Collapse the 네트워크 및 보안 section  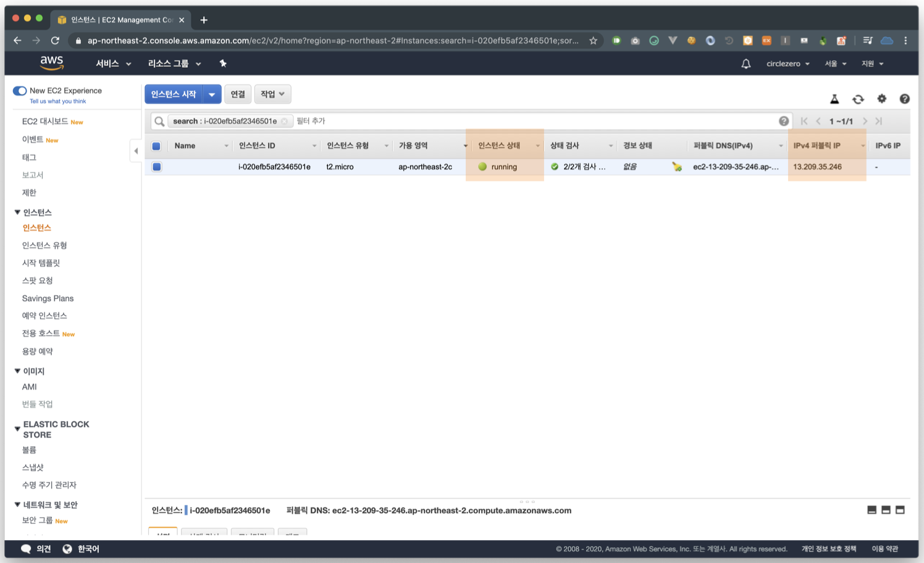point(17,504)
